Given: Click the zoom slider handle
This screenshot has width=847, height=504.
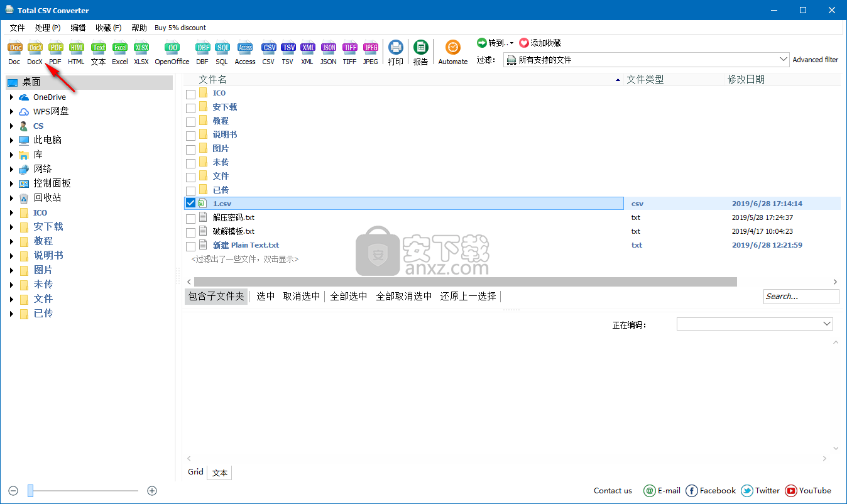Looking at the screenshot, I should coord(30,491).
